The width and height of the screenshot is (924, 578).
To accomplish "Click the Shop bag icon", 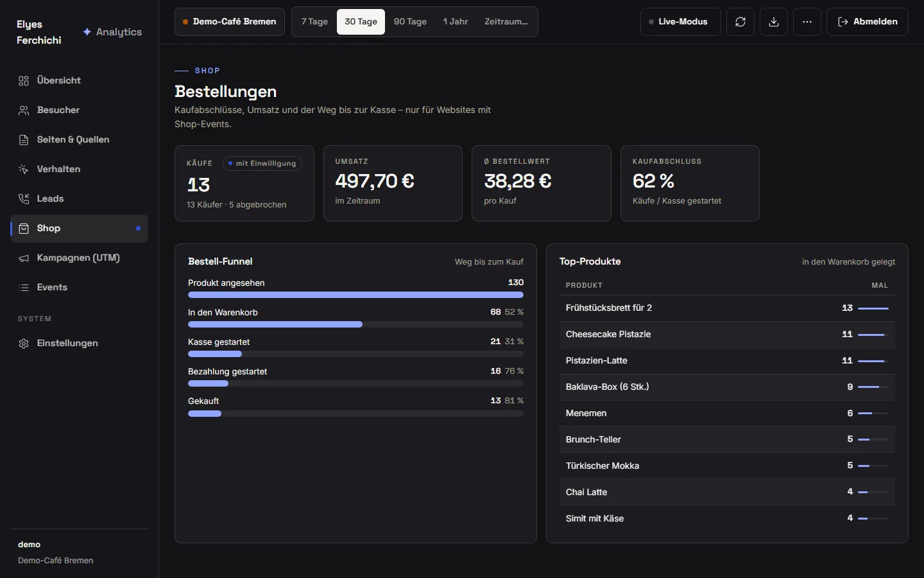I will pos(24,229).
